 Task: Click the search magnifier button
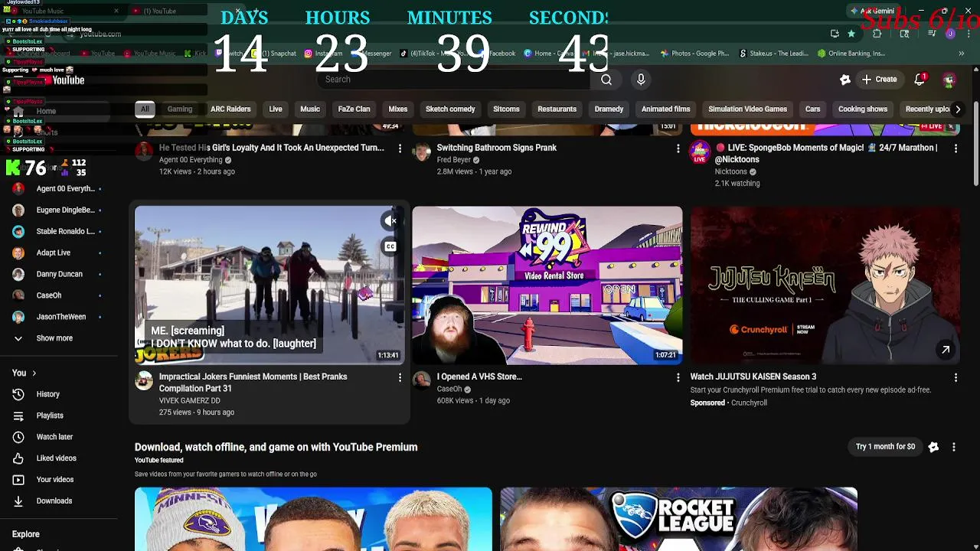point(606,80)
